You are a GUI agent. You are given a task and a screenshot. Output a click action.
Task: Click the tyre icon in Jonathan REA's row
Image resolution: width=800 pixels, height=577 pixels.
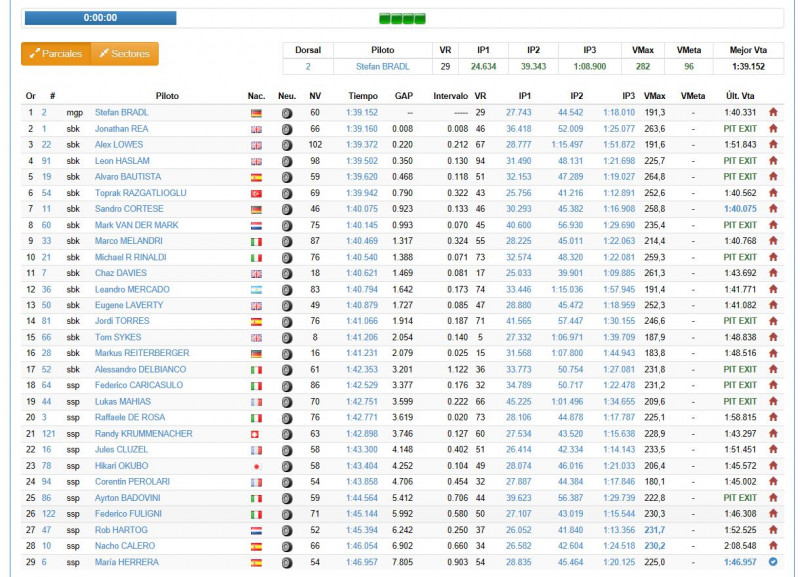(287, 130)
